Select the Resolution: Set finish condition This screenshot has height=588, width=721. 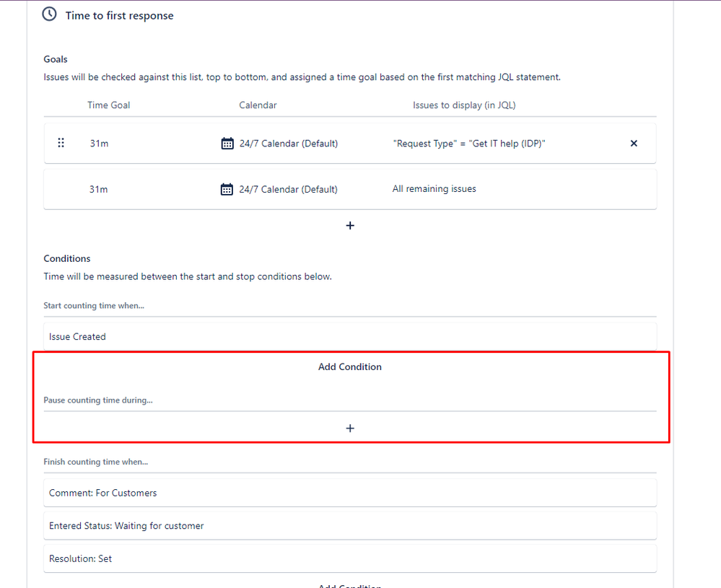point(350,558)
